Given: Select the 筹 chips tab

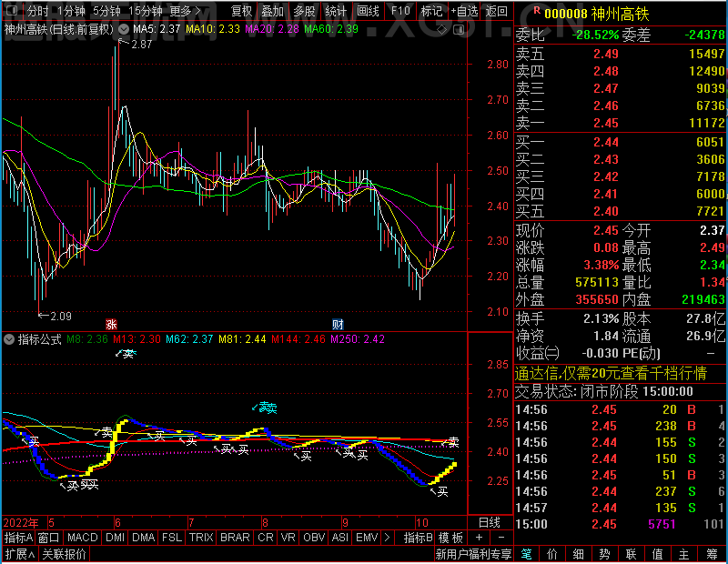Looking at the screenshot, I should point(712,554).
